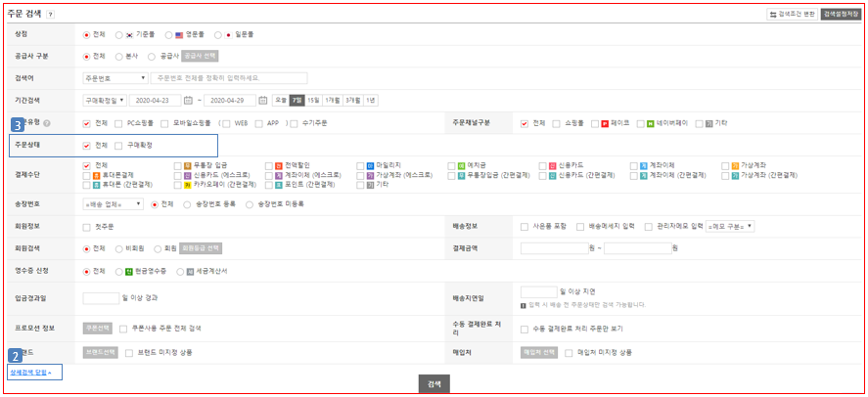This screenshot has height=397, width=868.
Task: Click the red 페이코 channel icon
Action: (605, 123)
